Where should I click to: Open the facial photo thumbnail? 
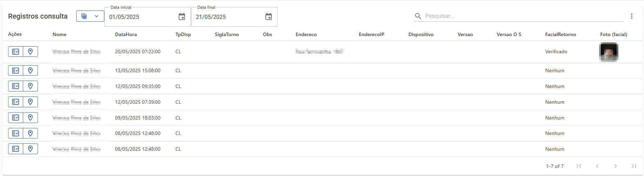tap(609, 52)
